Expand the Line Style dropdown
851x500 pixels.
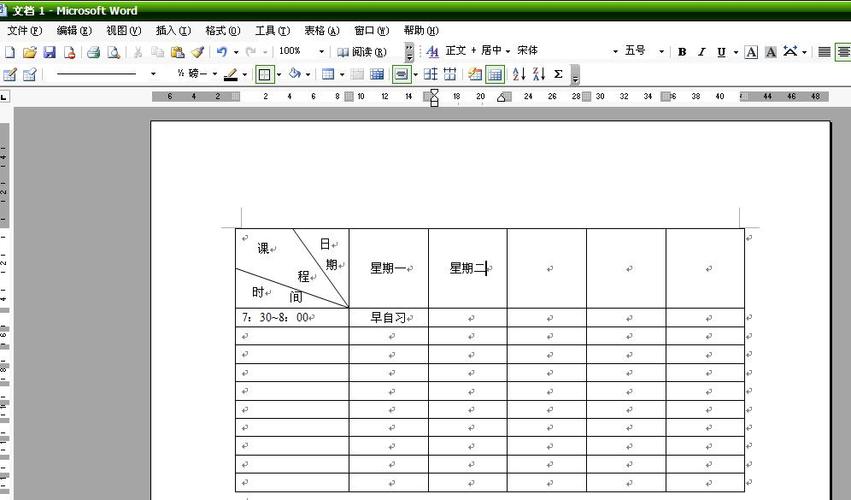coord(153,74)
